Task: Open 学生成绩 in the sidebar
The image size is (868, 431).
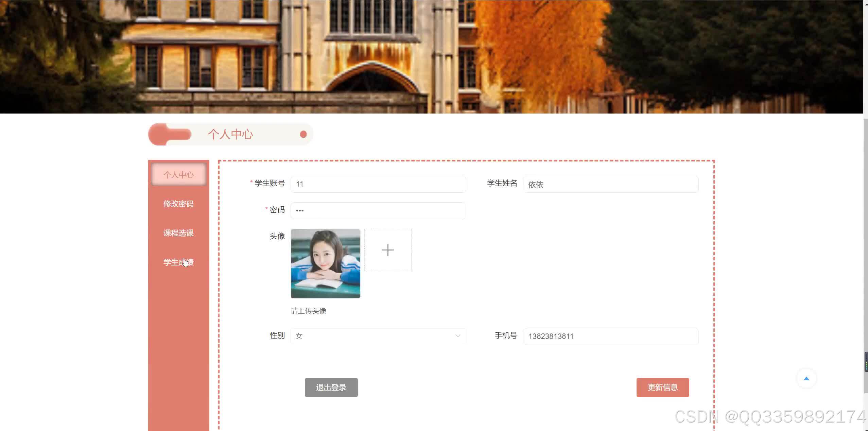Action: pos(179,262)
